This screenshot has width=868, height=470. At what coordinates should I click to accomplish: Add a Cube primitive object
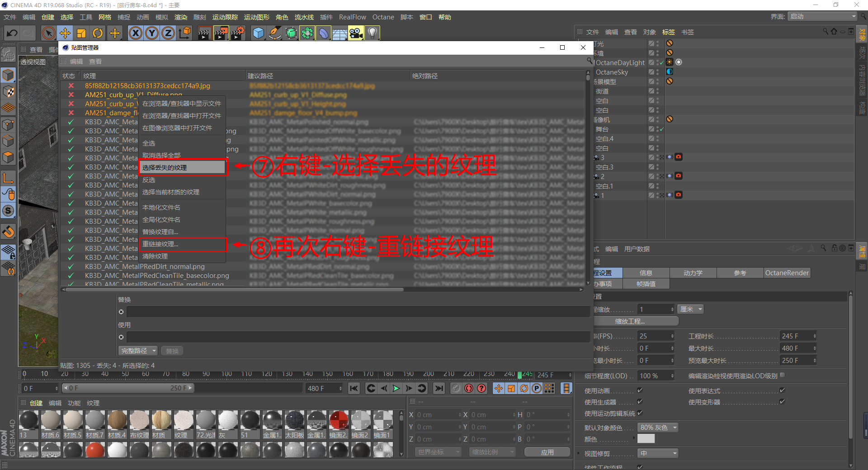(x=258, y=33)
